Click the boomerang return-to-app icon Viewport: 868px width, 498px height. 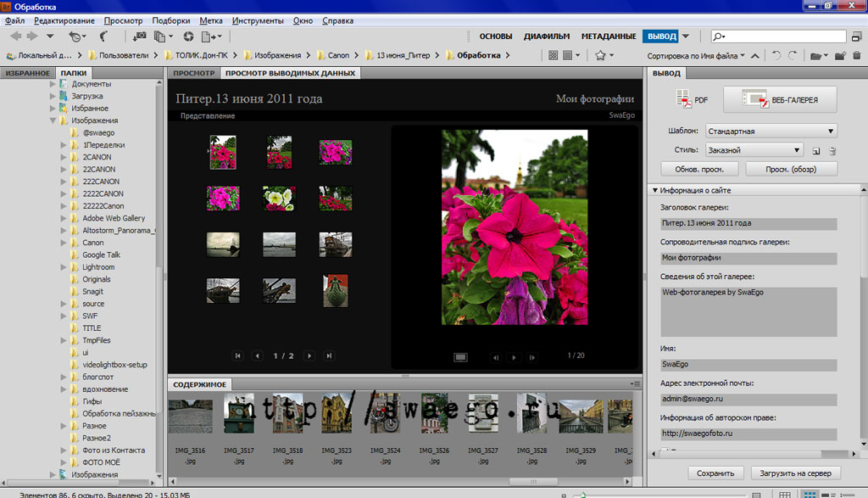coord(103,36)
